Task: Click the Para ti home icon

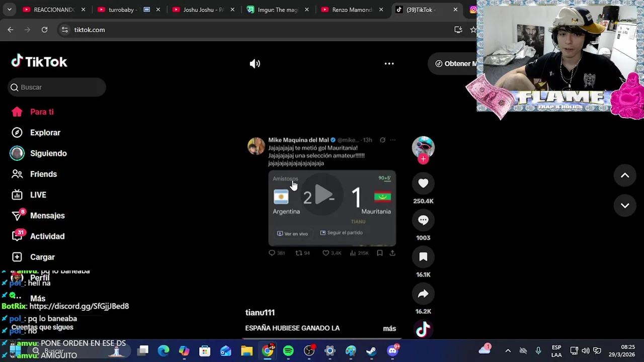Action: [x=17, y=112]
